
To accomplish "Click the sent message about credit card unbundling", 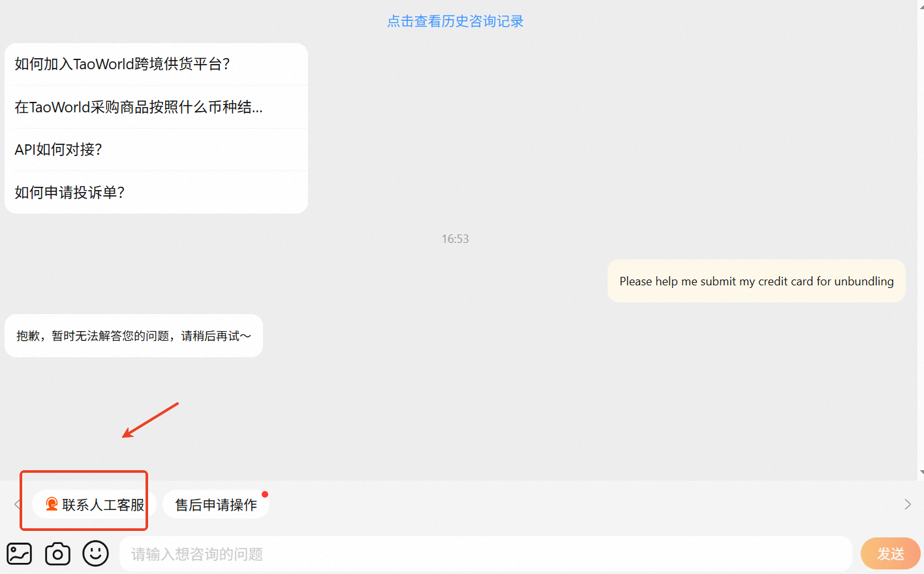I will tap(756, 281).
